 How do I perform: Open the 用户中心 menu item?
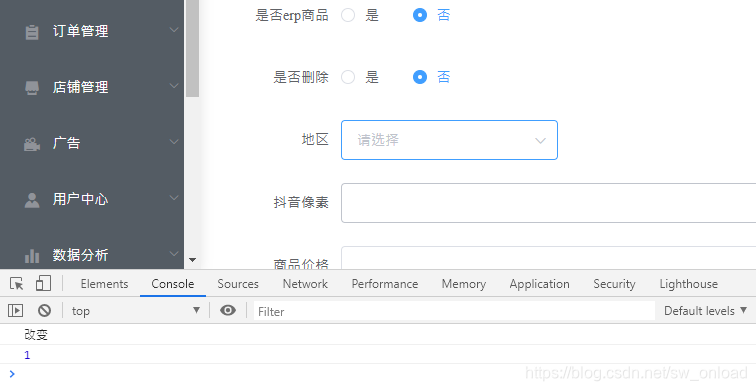pyautogui.click(x=92, y=200)
